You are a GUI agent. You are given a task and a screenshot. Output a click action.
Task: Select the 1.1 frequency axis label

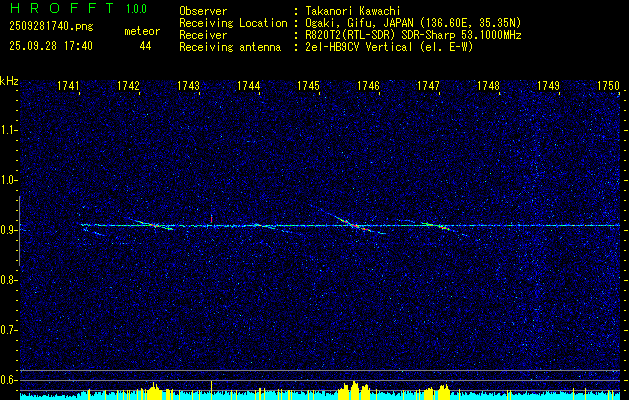(9, 130)
